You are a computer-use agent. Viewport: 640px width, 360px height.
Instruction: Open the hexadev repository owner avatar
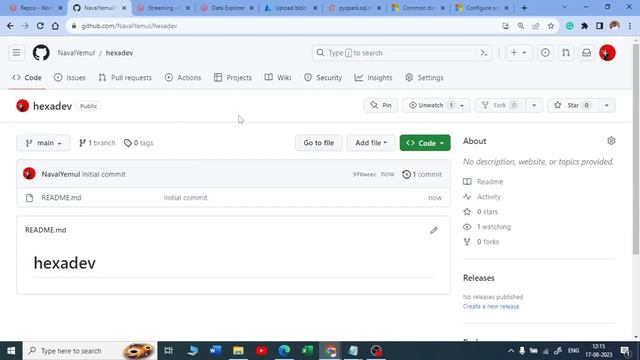point(22,106)
